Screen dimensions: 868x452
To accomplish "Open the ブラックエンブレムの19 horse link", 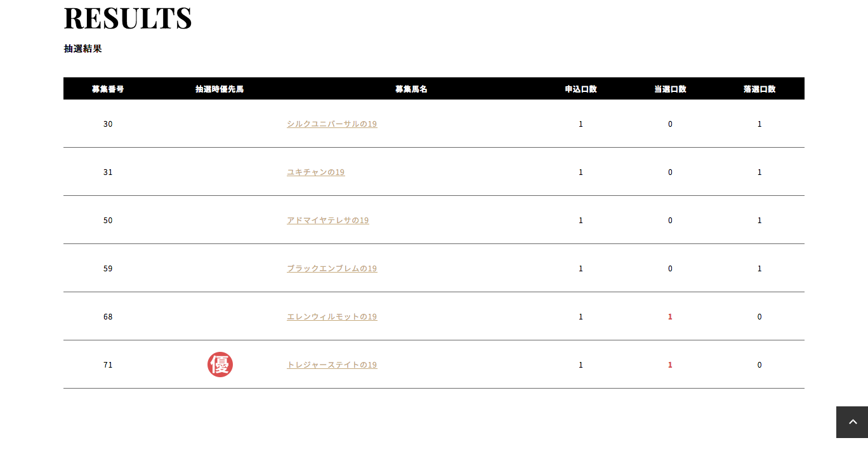I will (x=332, y=269).
